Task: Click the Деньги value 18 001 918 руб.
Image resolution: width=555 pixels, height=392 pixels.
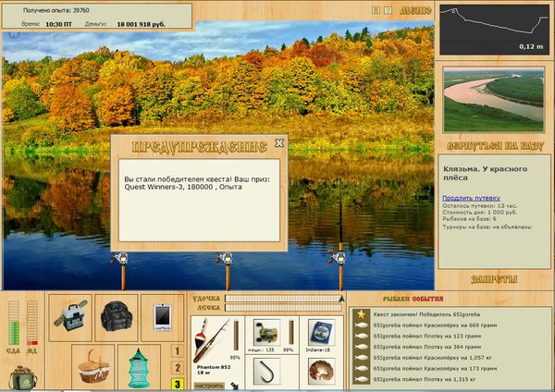Action: pyautogui.click(x=141, y=24)
